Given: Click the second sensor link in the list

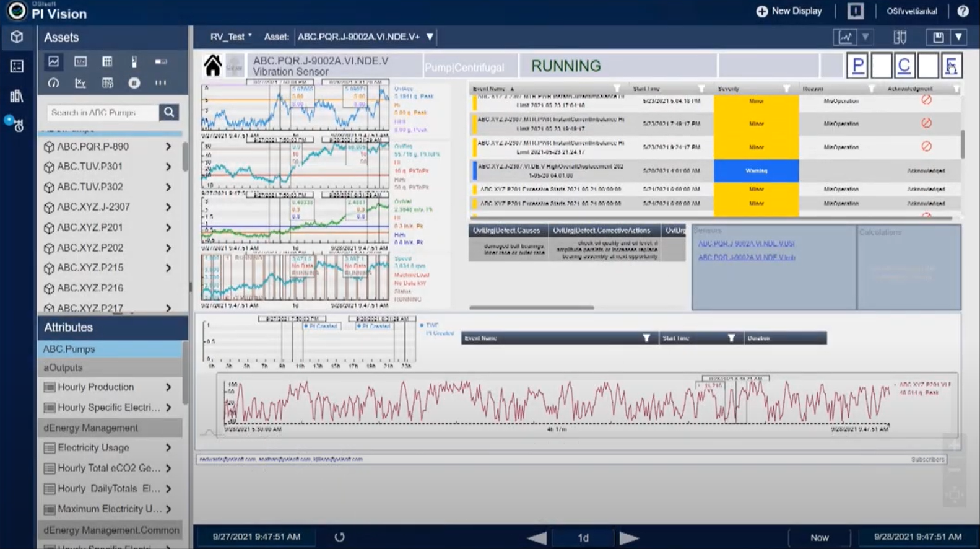Looking at the screenshot, I should point(747,257).
